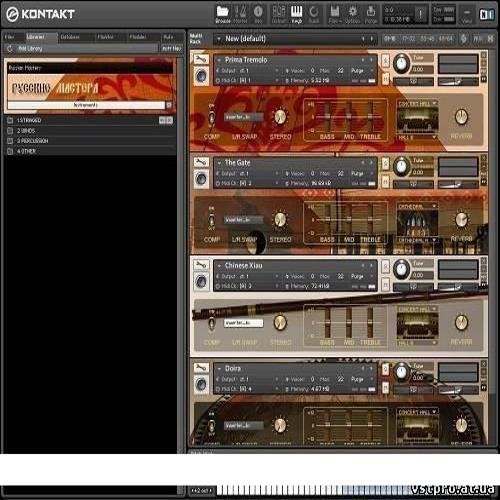Switch to the Auto browser tab
Image resolution: width=500 pixels, height=500 pixels.
pos(169,37)
